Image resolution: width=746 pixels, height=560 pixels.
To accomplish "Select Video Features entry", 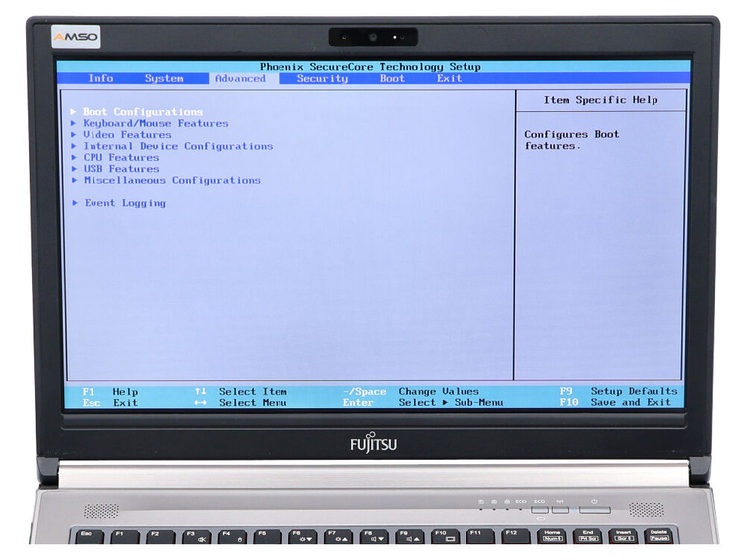I will pyautogui.click(x=127, y=135).
